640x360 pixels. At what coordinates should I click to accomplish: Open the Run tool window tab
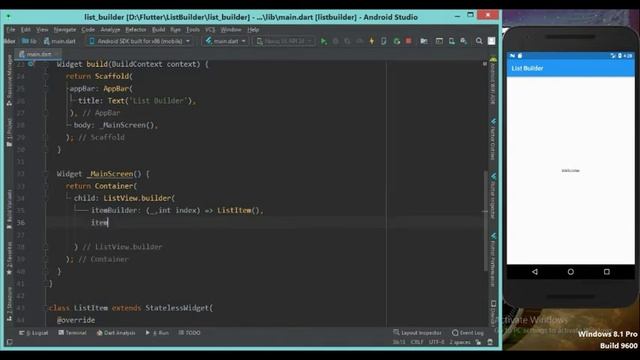pos(157,333)
